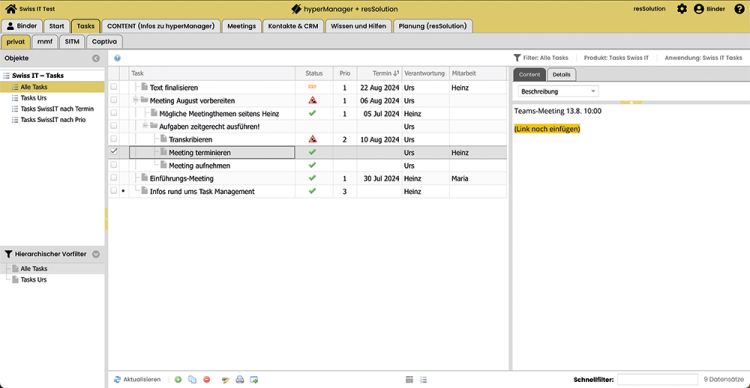Viewport: 750px width, 388px height.
Task: Click green checkmark status of Einführungs-Meeting
Action: 312,178
